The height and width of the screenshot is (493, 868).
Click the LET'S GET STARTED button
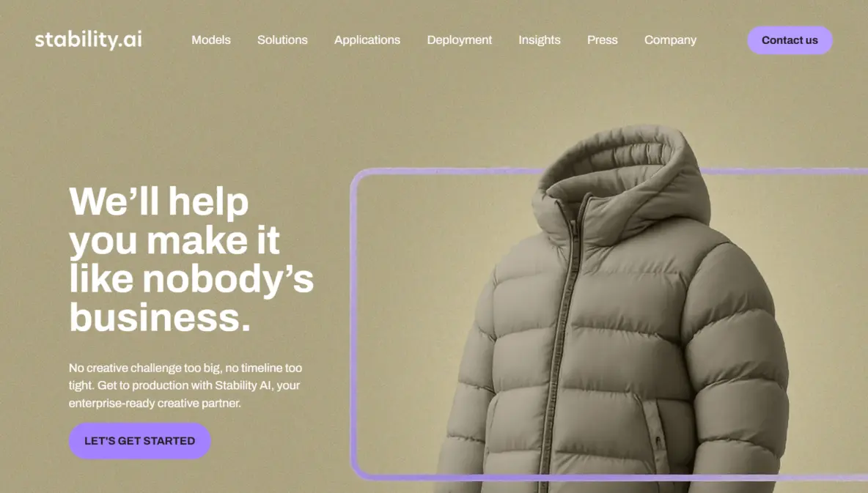[x=139, y=441]
